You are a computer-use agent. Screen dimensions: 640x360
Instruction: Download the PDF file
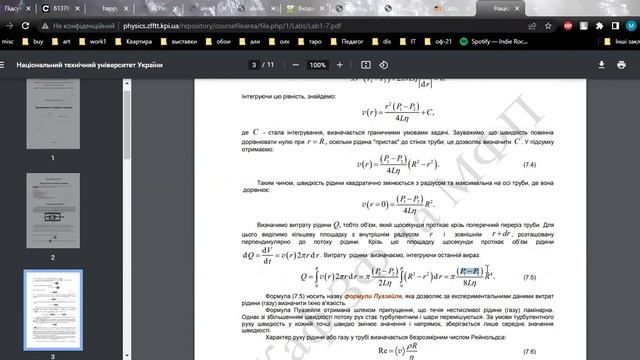pos(602,65)
